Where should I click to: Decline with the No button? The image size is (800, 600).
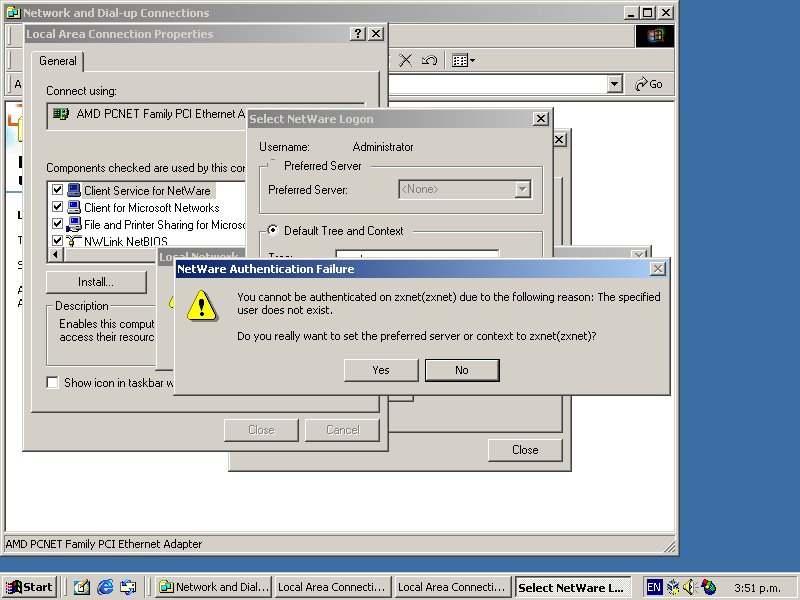462,370
